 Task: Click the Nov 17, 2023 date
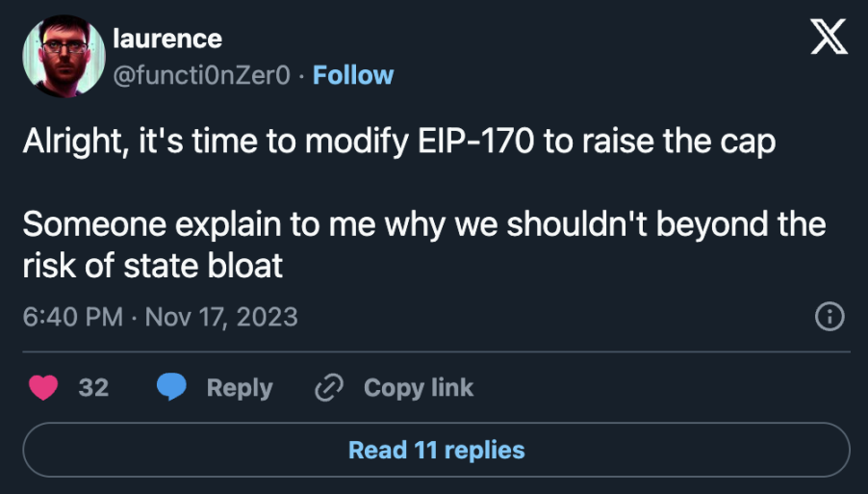tap(221, 317)
